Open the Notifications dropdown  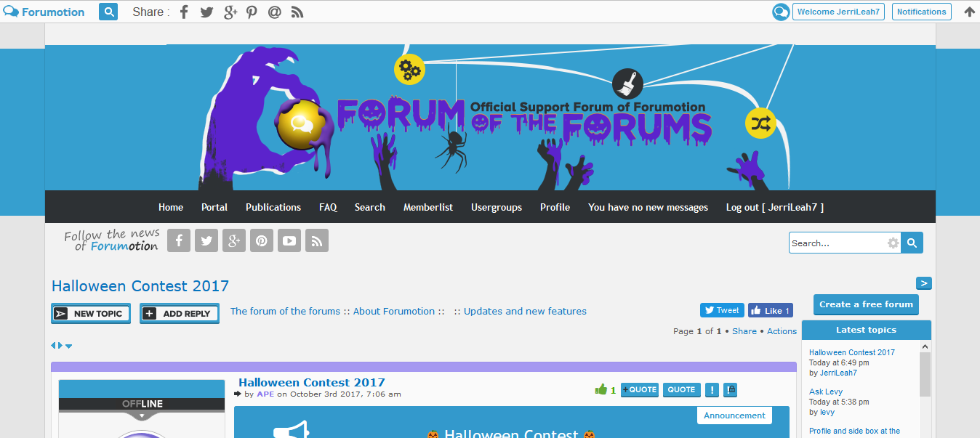pyautogui.click(x=921, y=12)
